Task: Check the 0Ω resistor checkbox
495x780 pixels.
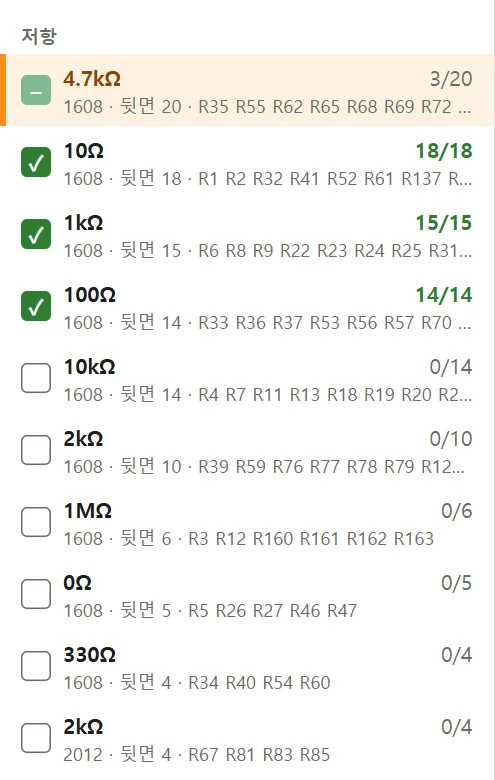Action: pyautogui.click(x=36, y=594)
